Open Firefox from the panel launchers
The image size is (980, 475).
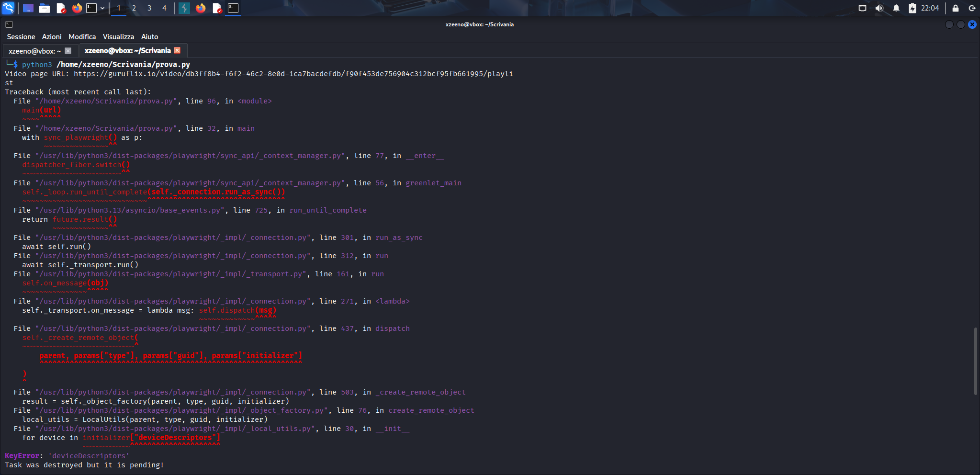tap(77, 8)
